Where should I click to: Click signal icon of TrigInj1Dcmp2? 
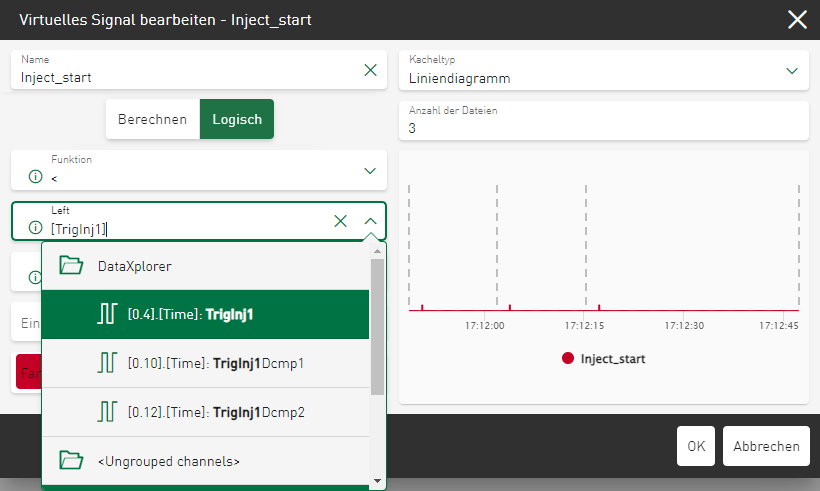coord(107,411)
